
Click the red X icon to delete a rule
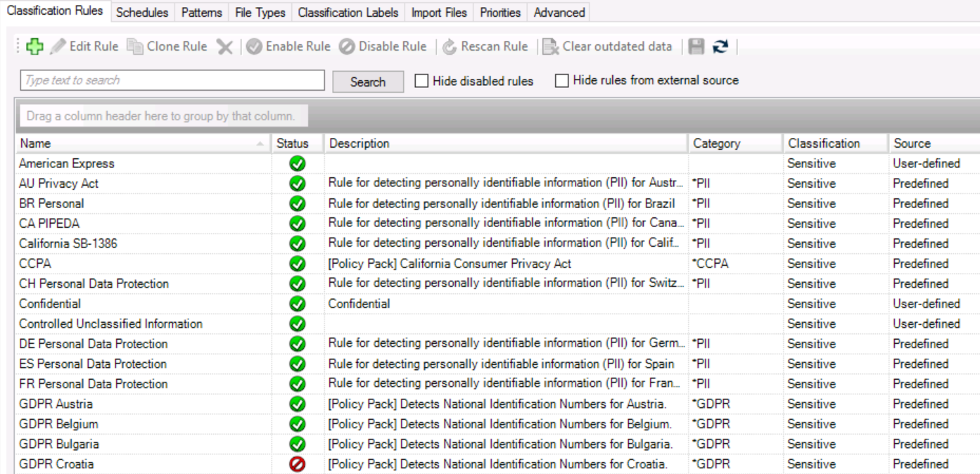pos(224,46)
